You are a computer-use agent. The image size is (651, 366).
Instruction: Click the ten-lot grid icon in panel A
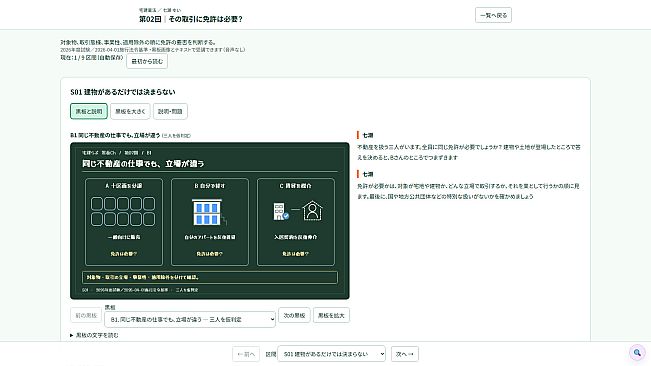(123, 212)
